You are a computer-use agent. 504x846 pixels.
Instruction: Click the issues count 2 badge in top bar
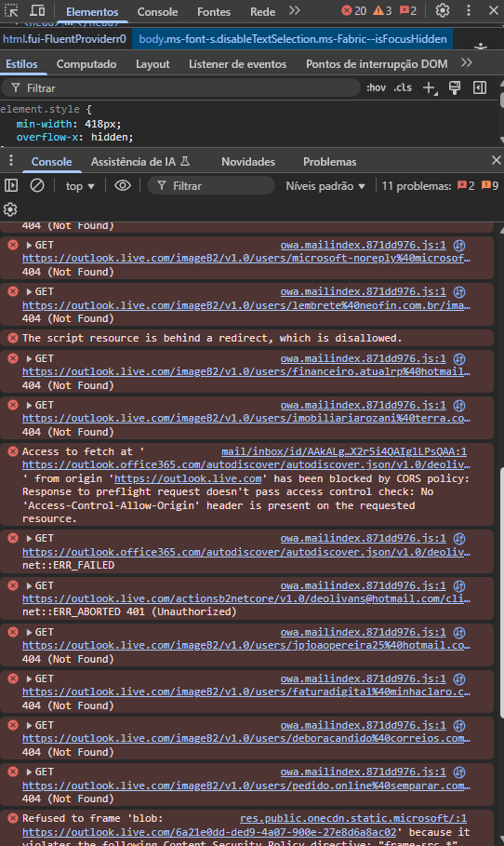click(x=408, y=11)
